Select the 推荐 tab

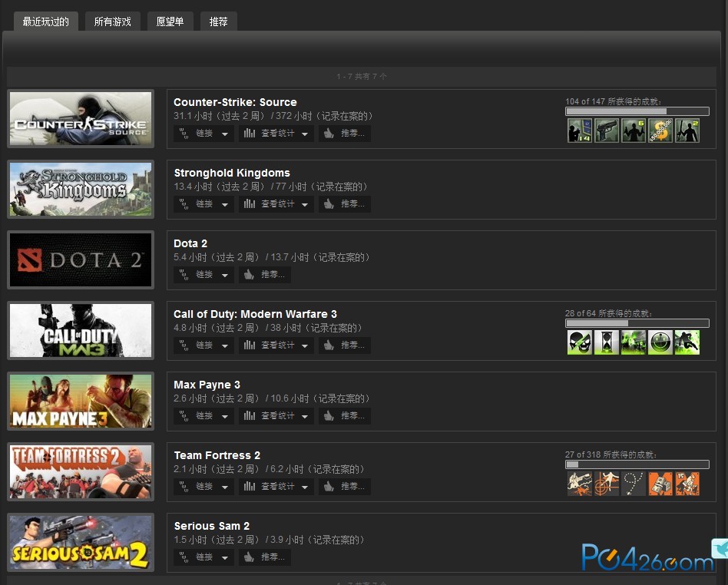[219, 21]
